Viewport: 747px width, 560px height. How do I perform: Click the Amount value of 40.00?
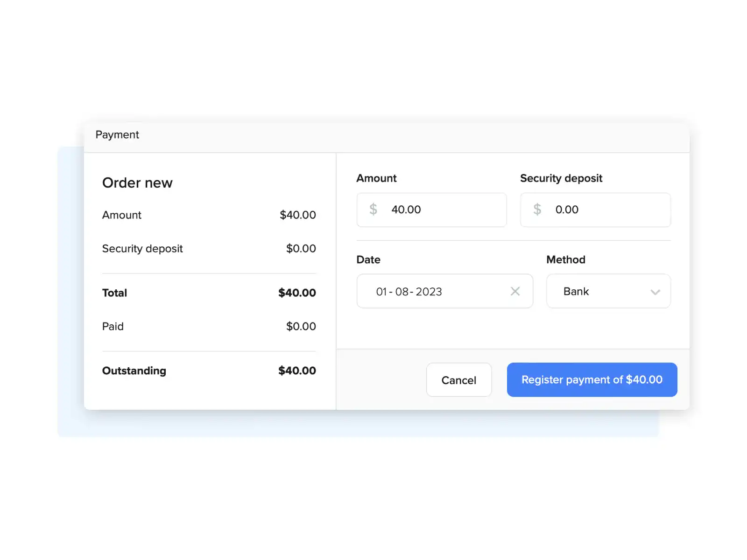point(406,210)
